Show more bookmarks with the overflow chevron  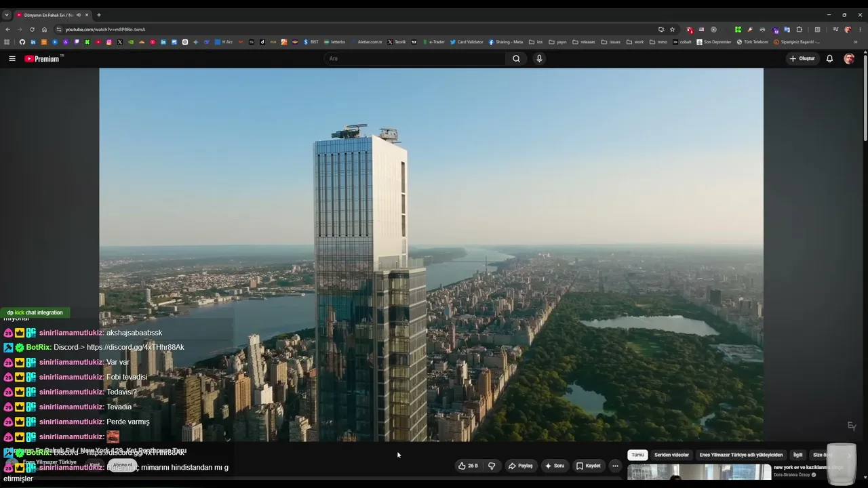click(x=855, y=42)
